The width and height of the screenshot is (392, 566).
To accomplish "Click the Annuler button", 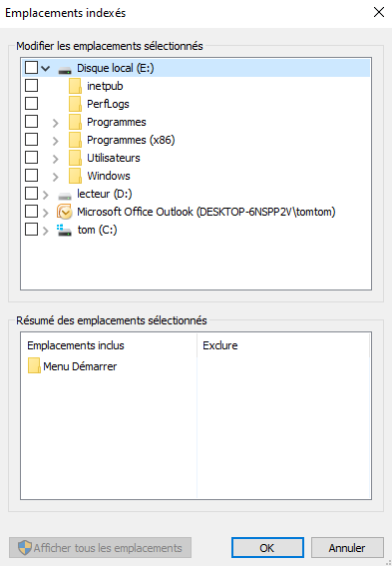I will coord(347,548).
